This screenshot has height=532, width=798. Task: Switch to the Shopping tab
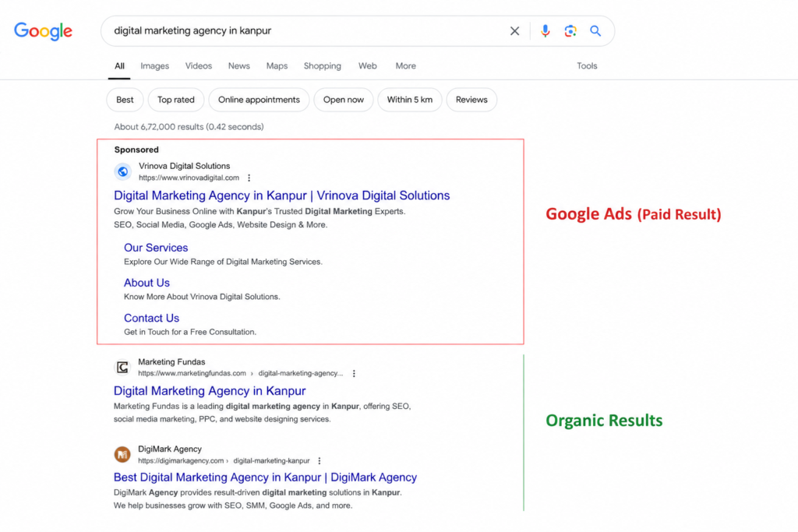(x=322, y=66)
